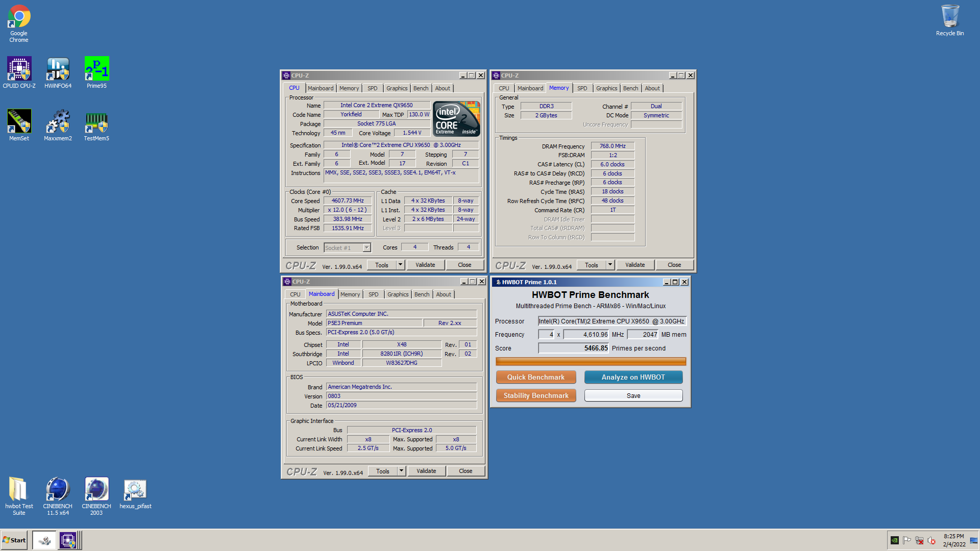Click the 2047 MB mem field
The image size is (980, 551).
tap(643, 335)
